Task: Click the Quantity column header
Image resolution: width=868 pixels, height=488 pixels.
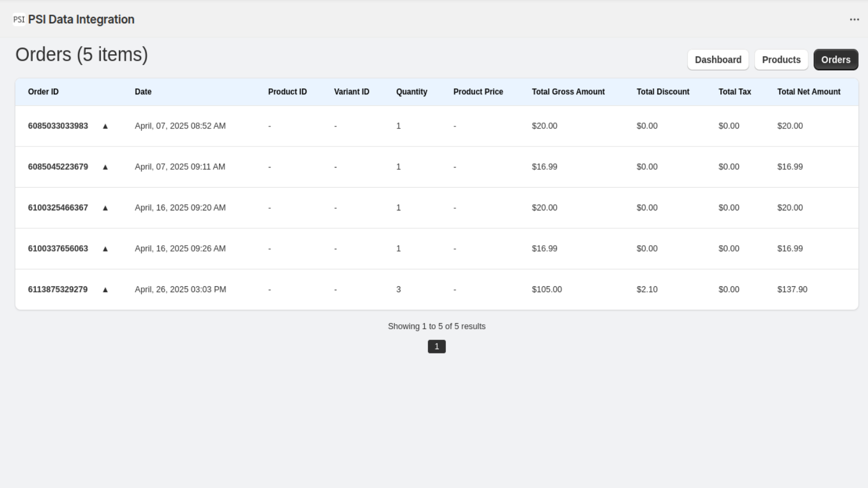Action: point(412,92)
